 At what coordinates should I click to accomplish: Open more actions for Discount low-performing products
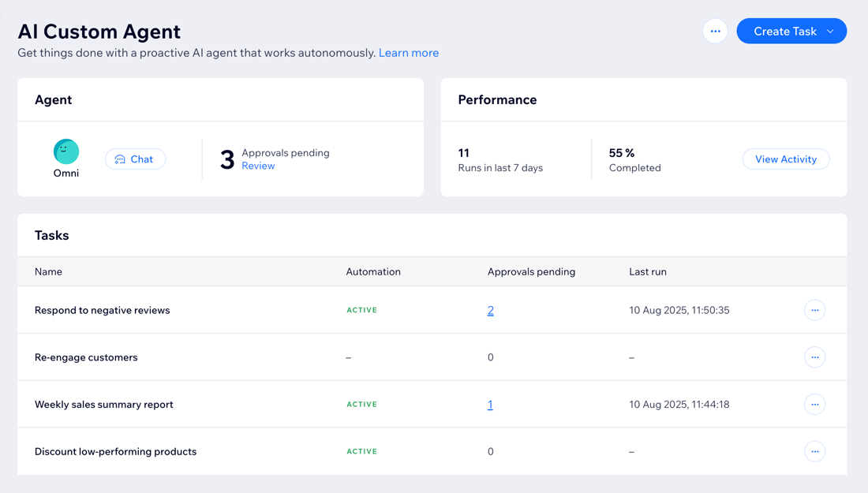coord(814,452)
